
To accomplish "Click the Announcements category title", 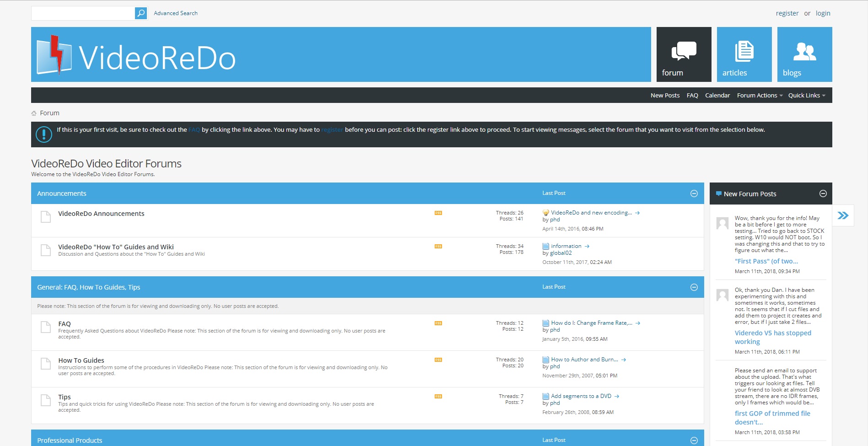I will point(62,193).
